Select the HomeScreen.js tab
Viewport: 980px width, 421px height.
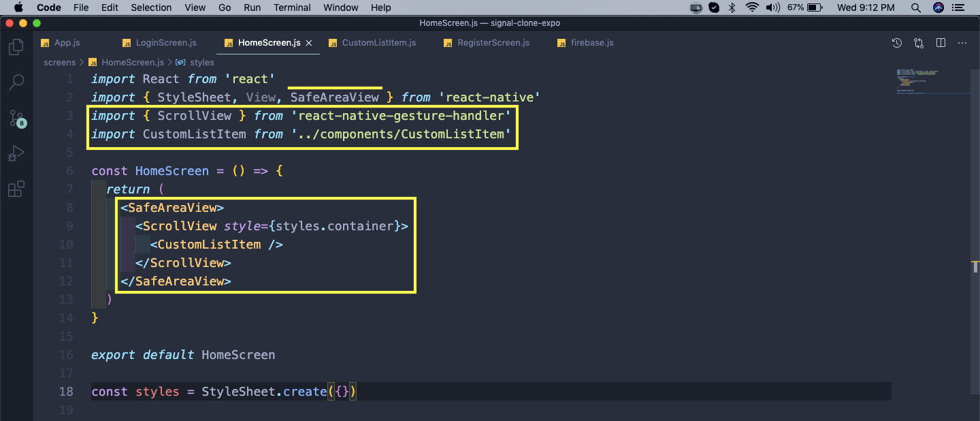coord(269,43)
